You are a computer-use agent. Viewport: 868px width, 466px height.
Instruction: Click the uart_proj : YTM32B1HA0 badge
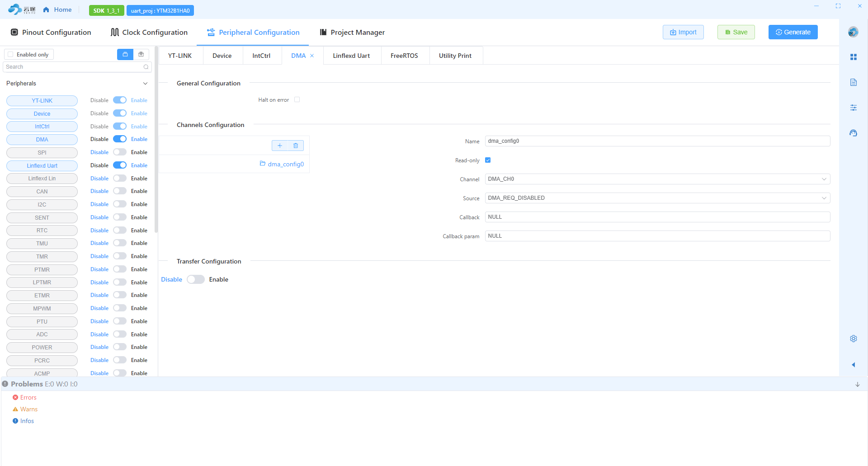click(160, 10)
